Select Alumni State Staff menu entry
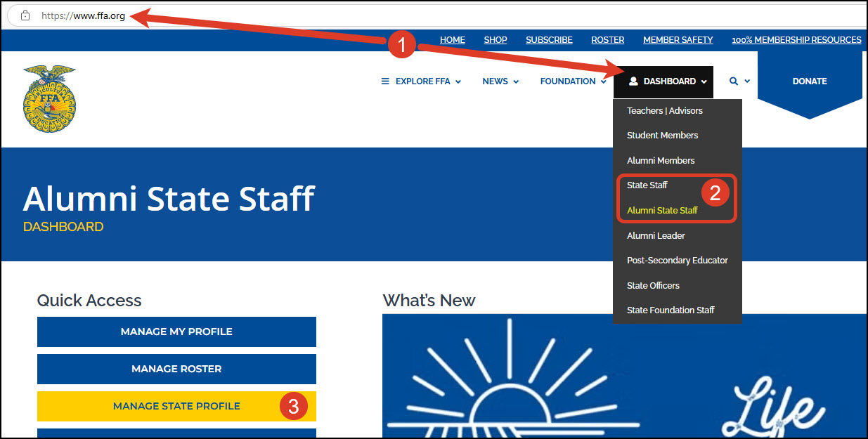Image resolution: width=868 pixels, height=439 pixels. click(x=662, y=210)
